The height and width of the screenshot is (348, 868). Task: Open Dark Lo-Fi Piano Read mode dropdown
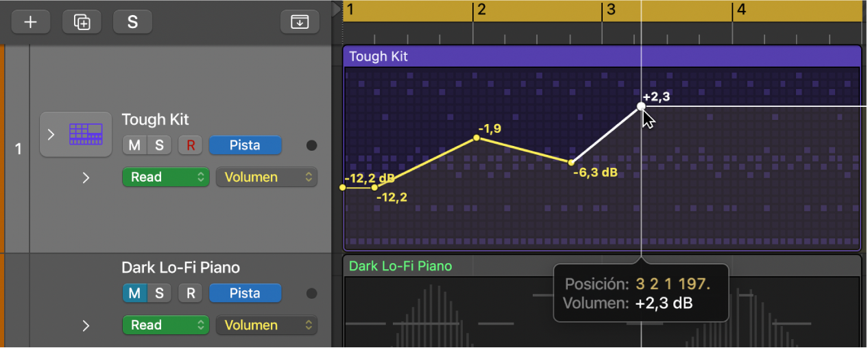coord(165,325)
